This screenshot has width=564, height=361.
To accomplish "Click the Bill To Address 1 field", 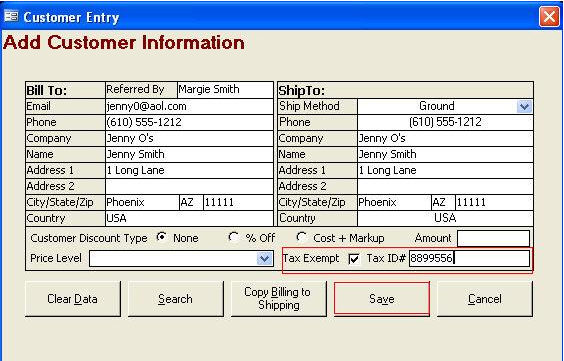I will [x=189, y=170].
